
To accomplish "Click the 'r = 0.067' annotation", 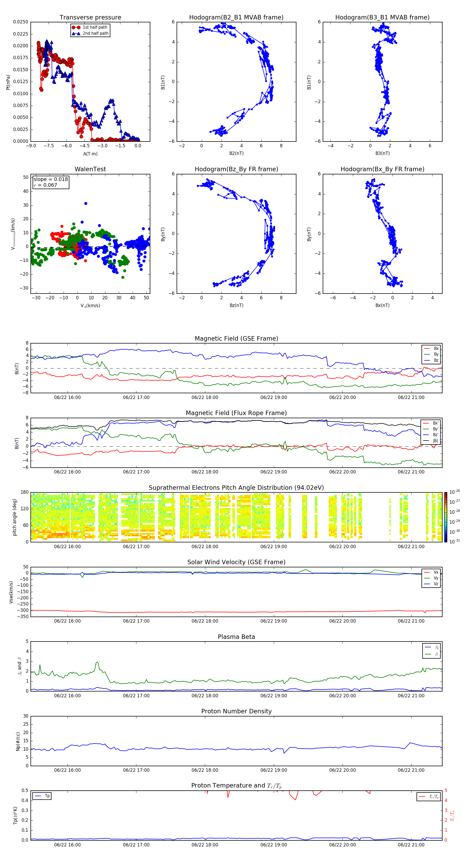I will 45,185.
